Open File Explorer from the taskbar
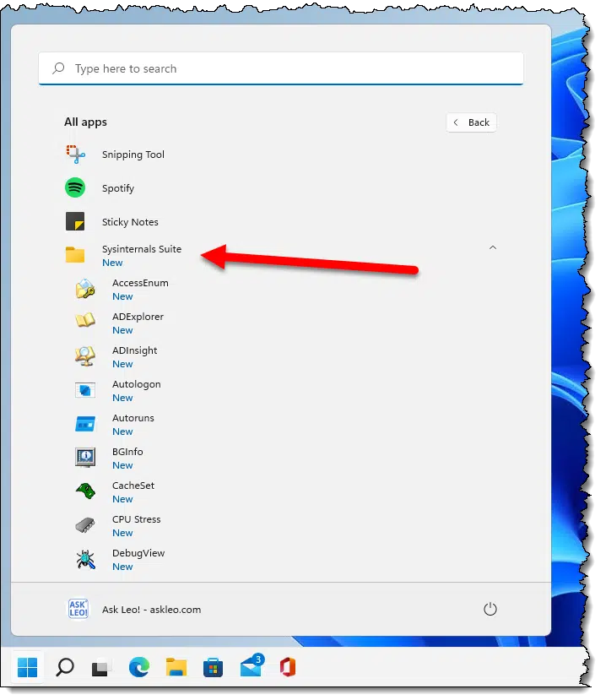Screen dimensions: 606x700 click(176, 668)
